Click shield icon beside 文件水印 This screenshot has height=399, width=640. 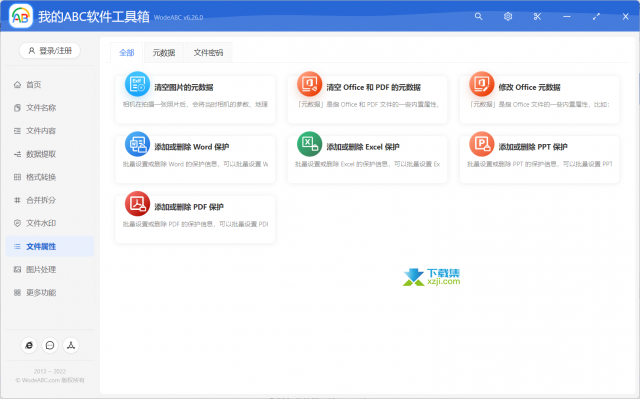point(17,223)
